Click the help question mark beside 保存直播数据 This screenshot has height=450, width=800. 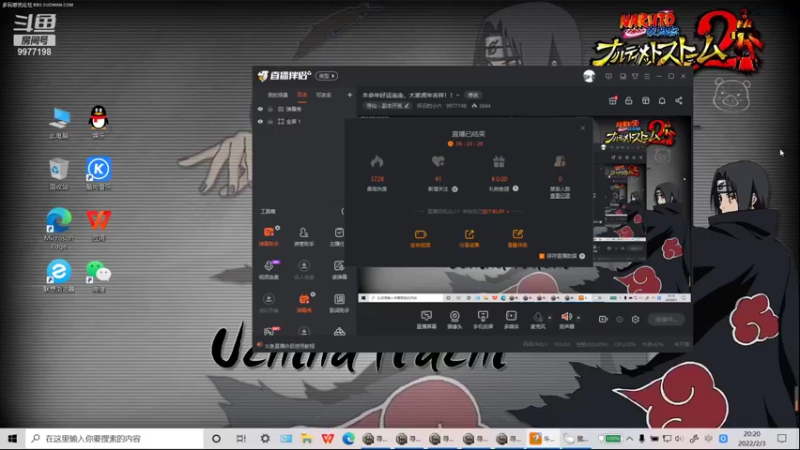(x=582, y=256)
